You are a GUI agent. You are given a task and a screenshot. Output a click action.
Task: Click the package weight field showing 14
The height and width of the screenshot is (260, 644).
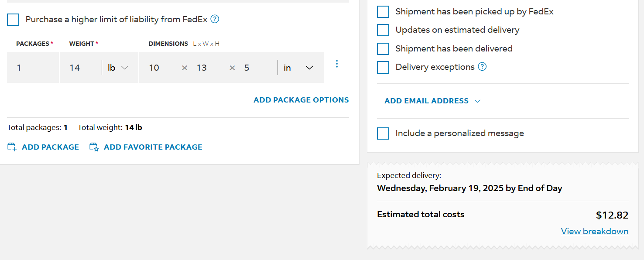click(81, 68)
